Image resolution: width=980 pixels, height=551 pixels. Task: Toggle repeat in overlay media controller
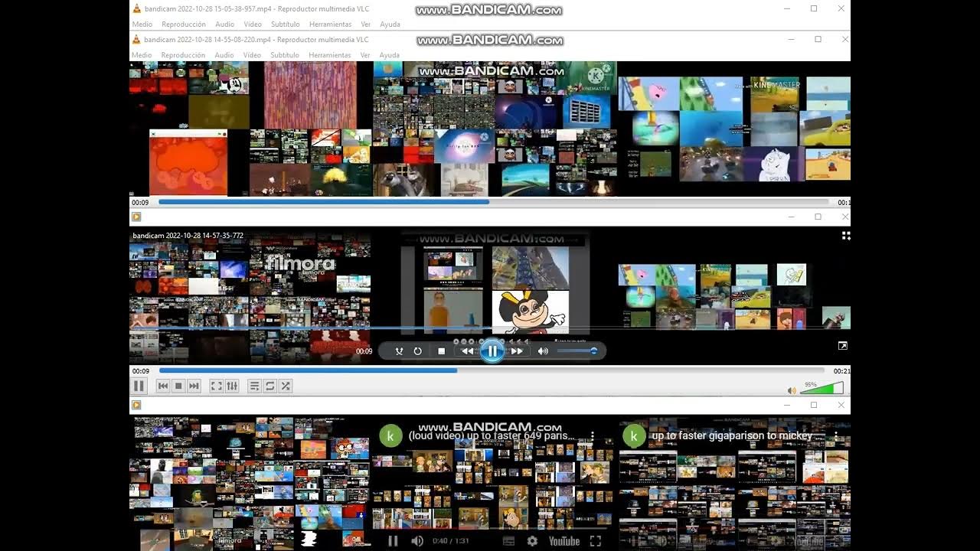pos(418,351)
